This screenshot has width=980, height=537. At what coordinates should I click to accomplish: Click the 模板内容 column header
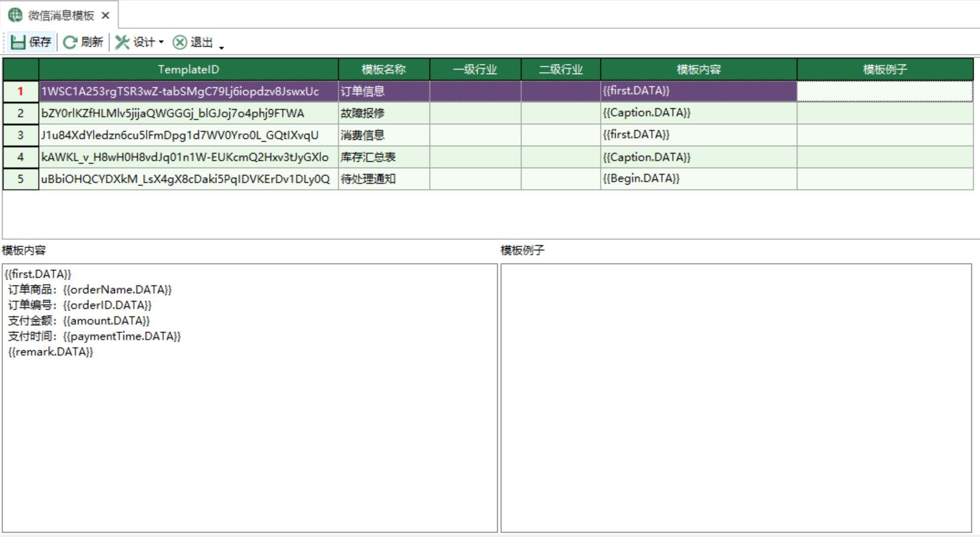[x=699, y=69]
